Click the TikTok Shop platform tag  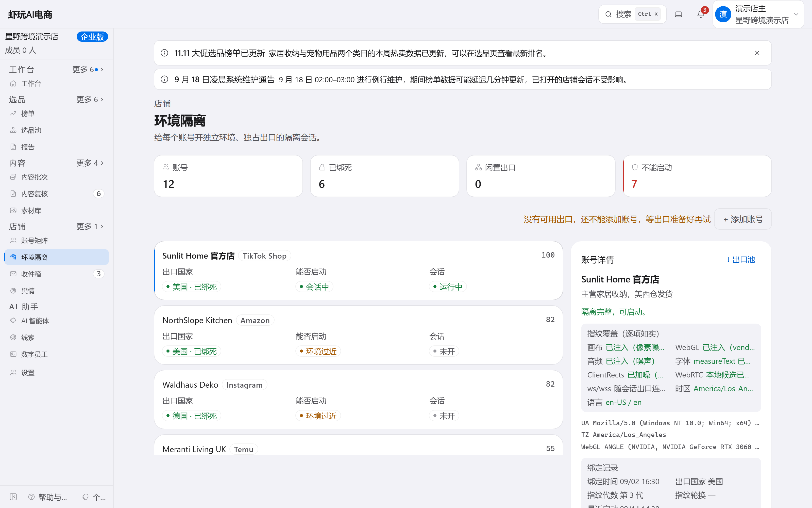(x=264, y=256)
